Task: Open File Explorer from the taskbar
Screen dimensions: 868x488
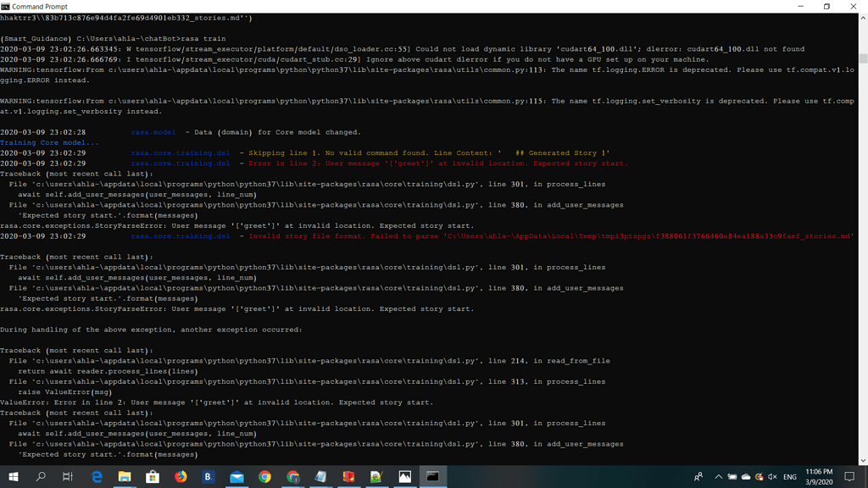Action: (x=125, y=476)
